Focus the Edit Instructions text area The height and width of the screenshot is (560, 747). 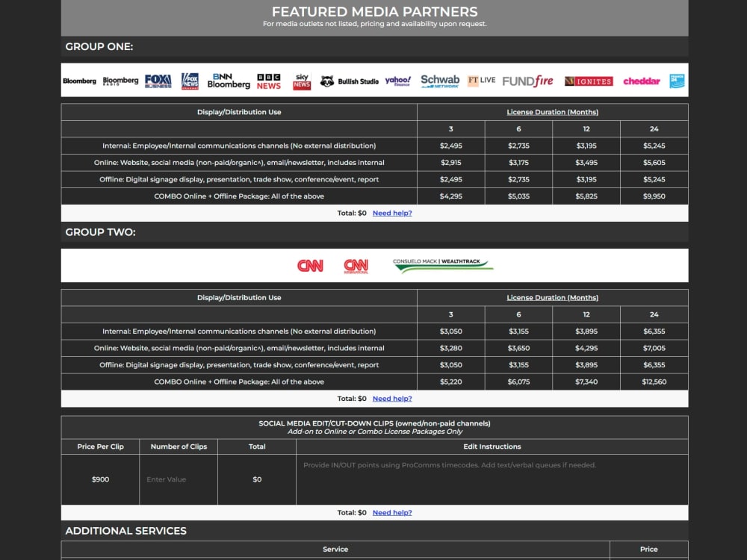pos(492,479)
